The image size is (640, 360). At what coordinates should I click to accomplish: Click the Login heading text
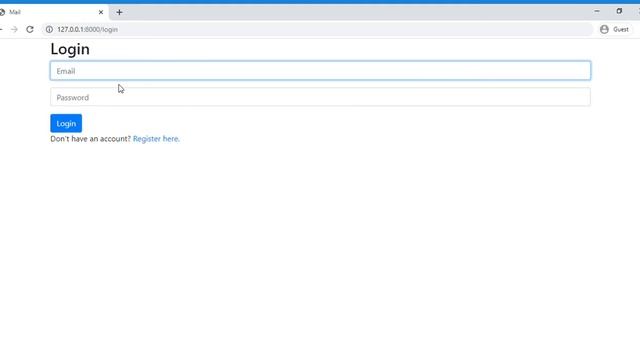point(70,49)
